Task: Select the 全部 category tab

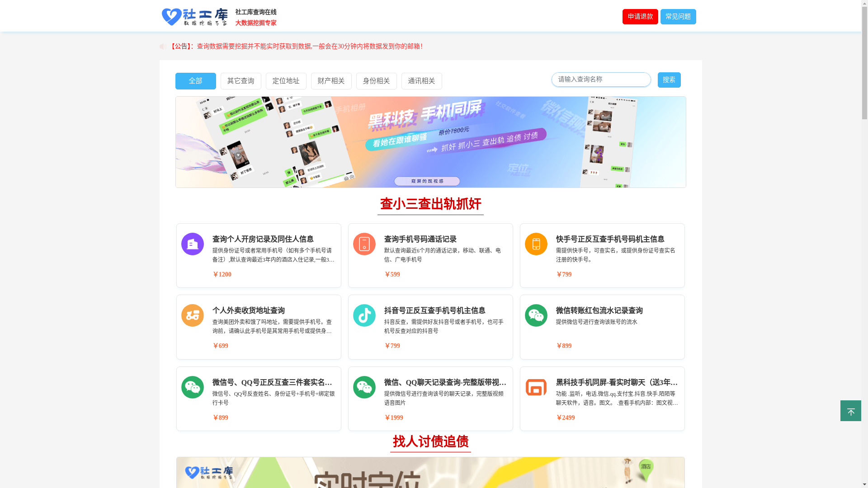Action: 196,81
